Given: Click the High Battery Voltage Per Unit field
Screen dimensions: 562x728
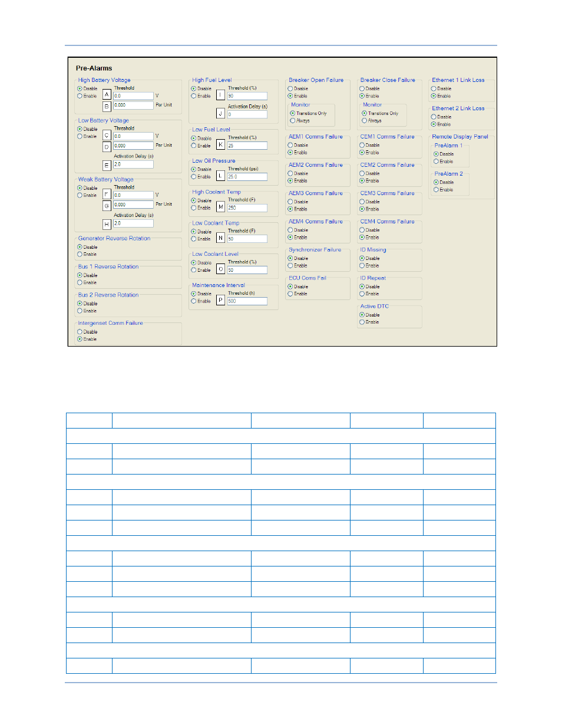Looking at the screenshot, I should (x=133, y=105).
